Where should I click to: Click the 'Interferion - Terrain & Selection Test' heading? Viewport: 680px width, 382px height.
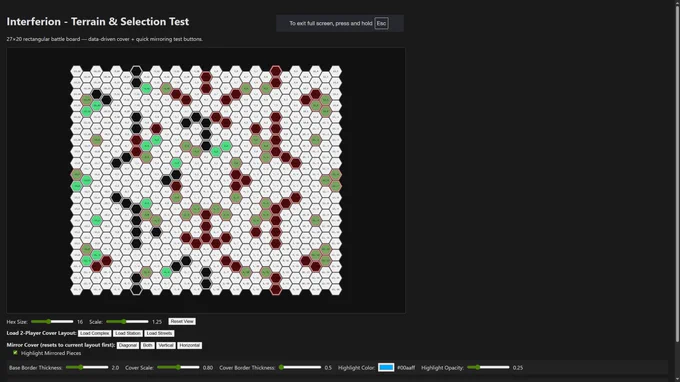pyautogui.click(x=98, y=22)
